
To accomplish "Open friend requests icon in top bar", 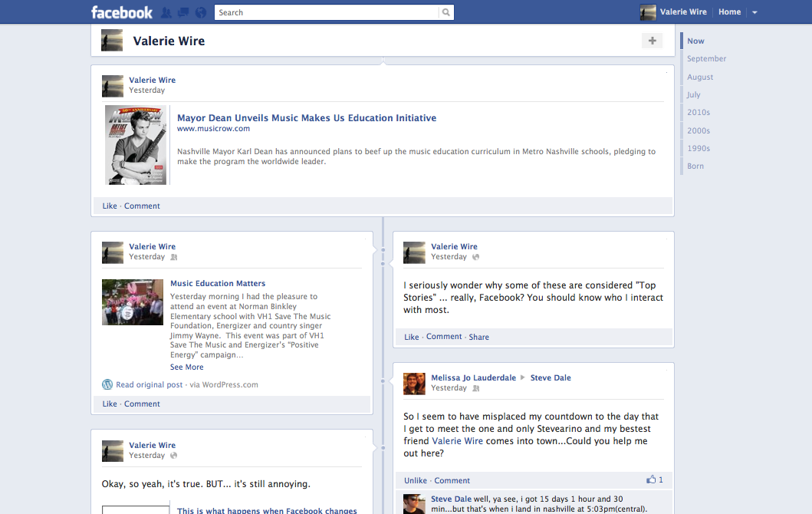I will [166, 12].
